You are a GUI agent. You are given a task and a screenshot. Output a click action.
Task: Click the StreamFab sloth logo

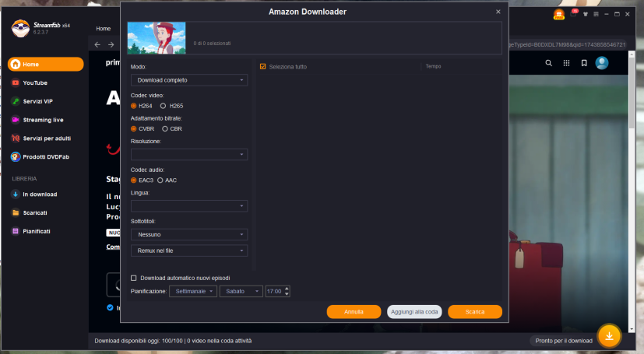[x=20, y=28]
